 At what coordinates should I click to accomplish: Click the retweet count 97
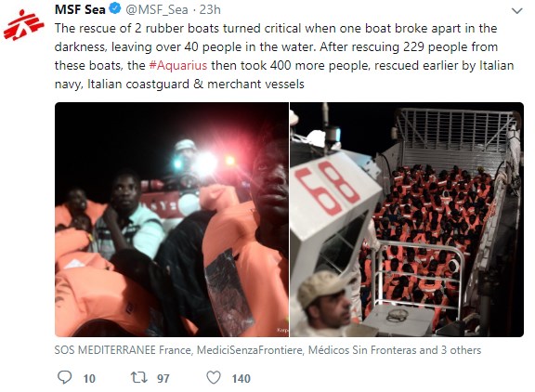click(163, 378)
